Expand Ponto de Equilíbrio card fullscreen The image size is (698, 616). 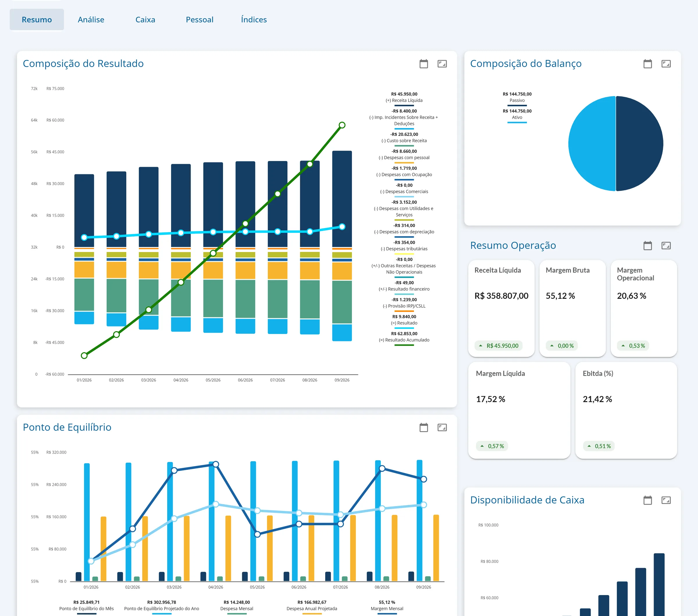(442, 427)
